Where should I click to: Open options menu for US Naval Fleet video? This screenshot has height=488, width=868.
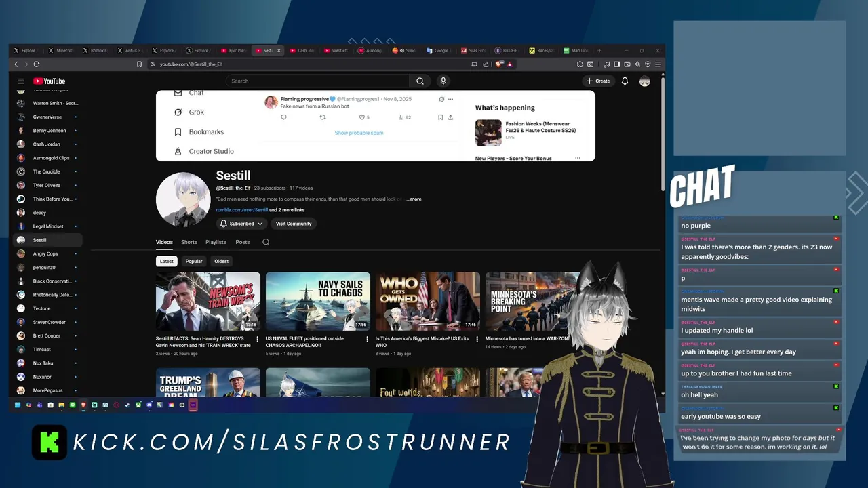(x=367, y=339)
